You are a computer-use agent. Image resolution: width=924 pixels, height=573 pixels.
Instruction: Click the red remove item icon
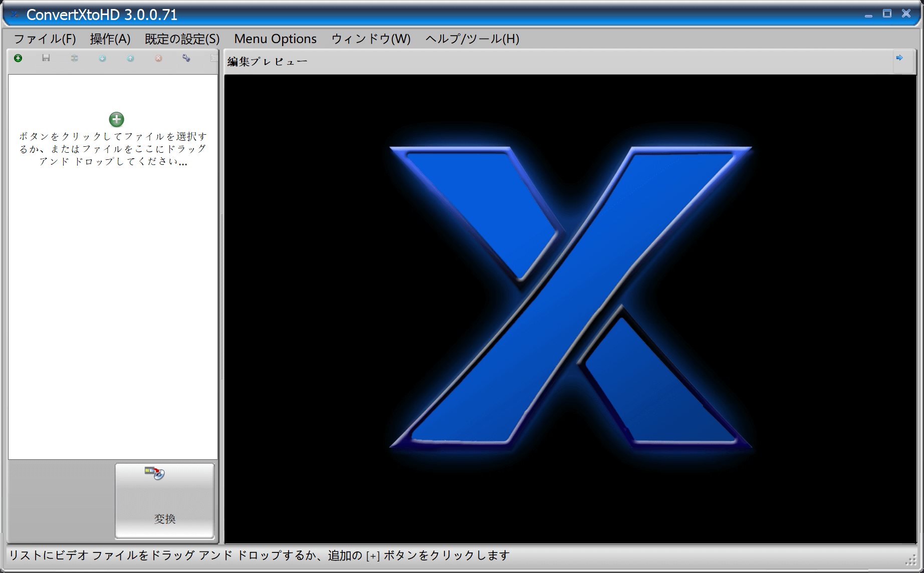[158, 58]
